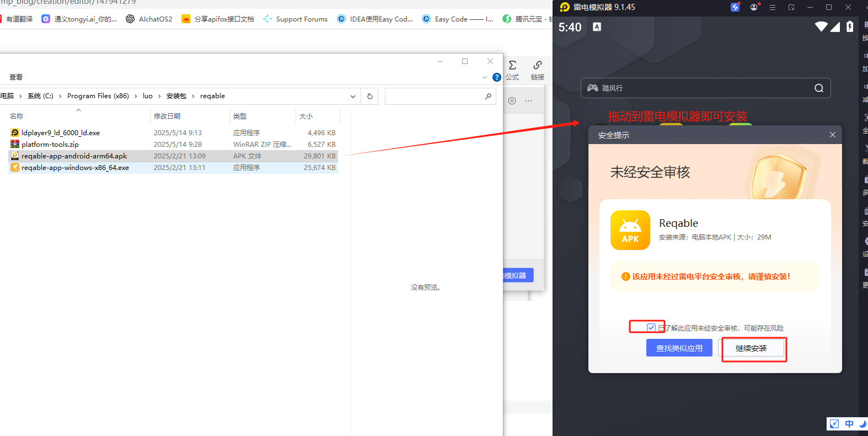The image size is (868, 436).
Task: Click the hexagon settings icon in the editor
Action: coord(512,101)
